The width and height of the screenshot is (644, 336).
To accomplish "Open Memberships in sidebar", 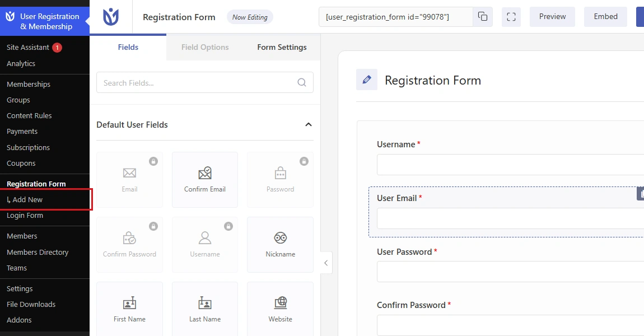I will (29, 84).
